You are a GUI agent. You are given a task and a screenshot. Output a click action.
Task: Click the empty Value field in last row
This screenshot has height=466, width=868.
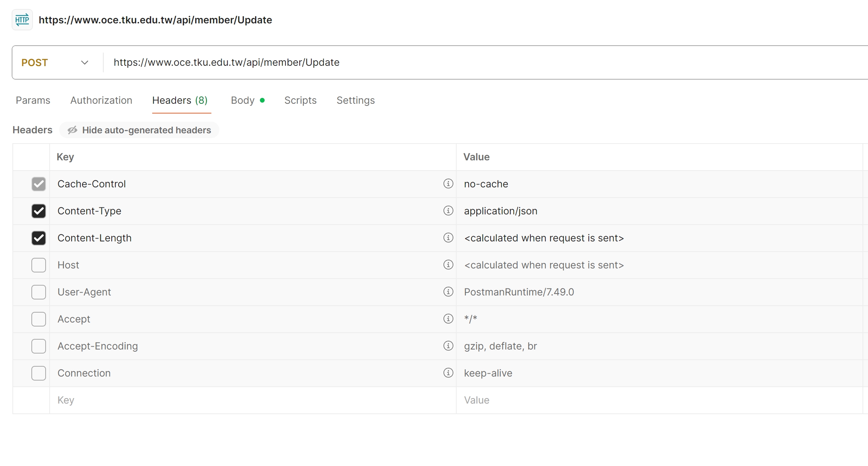click(659, 400)
